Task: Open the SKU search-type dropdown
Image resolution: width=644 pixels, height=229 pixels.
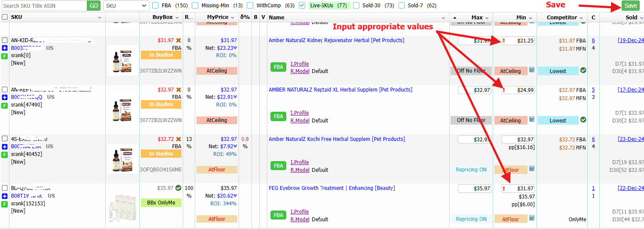Action: click(x=126, y=6)
